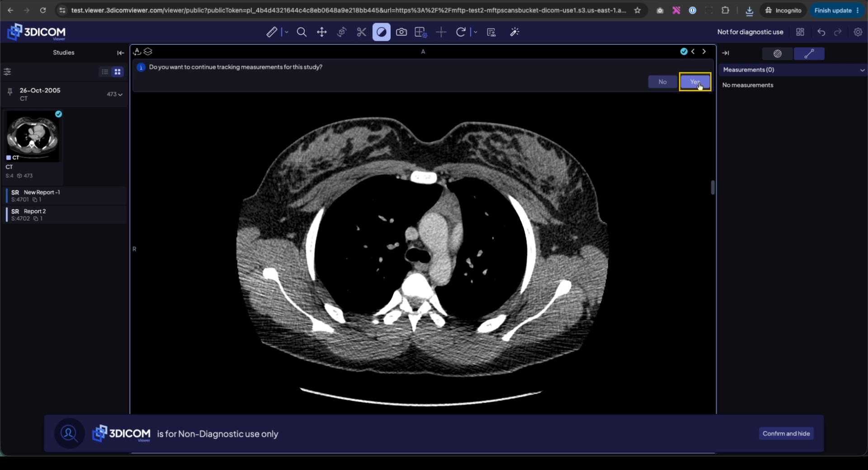The height and width of the screenshot is (470, 868).
Task: Bookmark this page with the star
Action: 637,10
